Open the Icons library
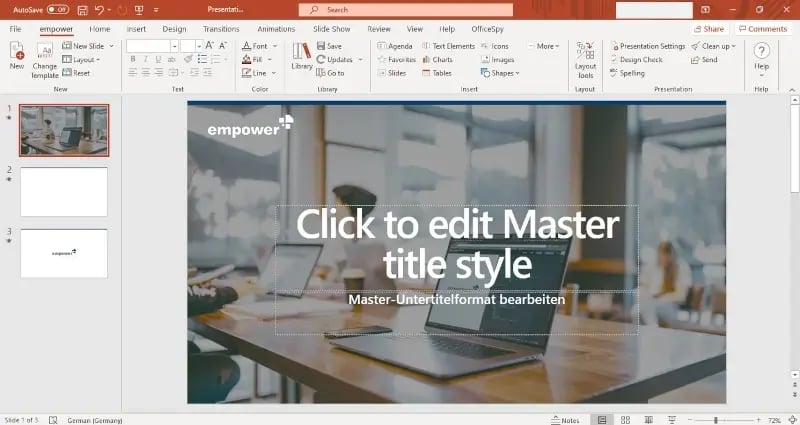The image size is (800, 425). pyautogui.click(x=494, y=46)
